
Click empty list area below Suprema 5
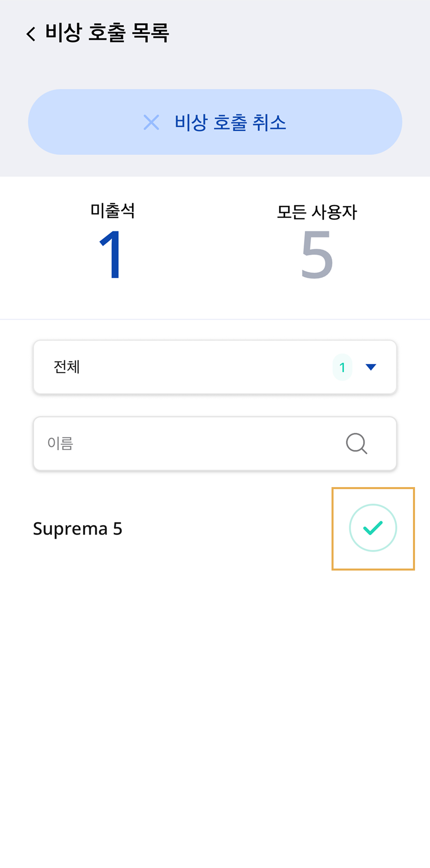[x=215, y=709]
